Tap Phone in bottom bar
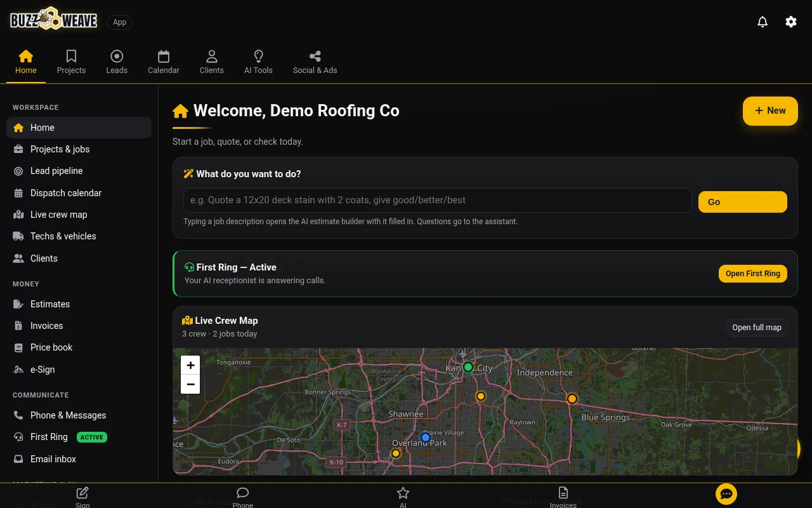The width and height of the screenshot is (812, 508). point(242,497)
